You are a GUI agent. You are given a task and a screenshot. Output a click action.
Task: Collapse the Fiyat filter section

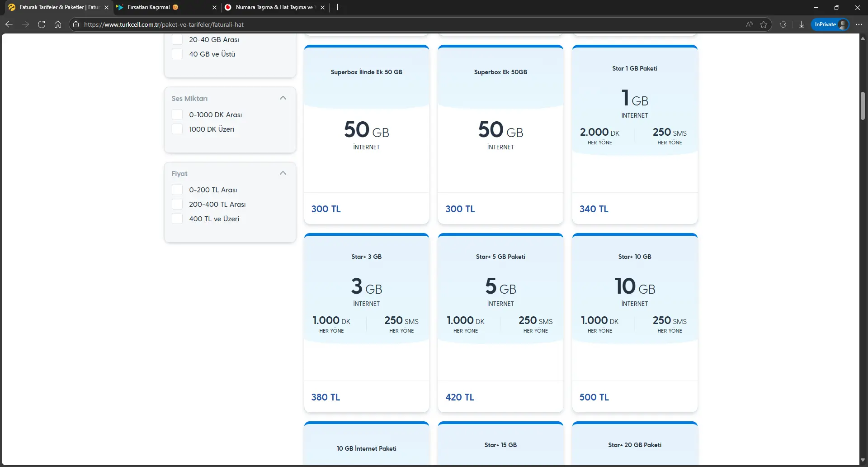(283, 173)
